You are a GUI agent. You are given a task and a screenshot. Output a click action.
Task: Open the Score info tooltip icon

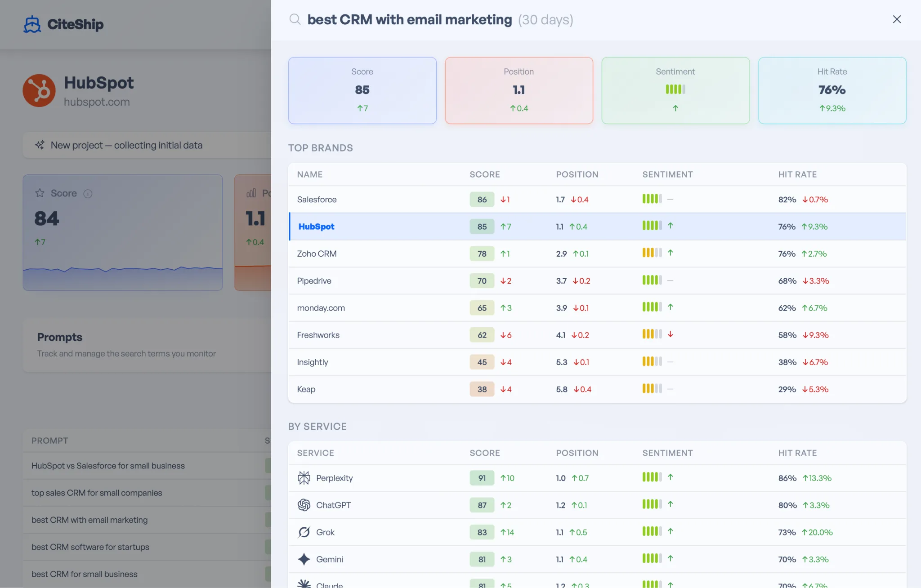pyautogui.click(x=88, y=193)
